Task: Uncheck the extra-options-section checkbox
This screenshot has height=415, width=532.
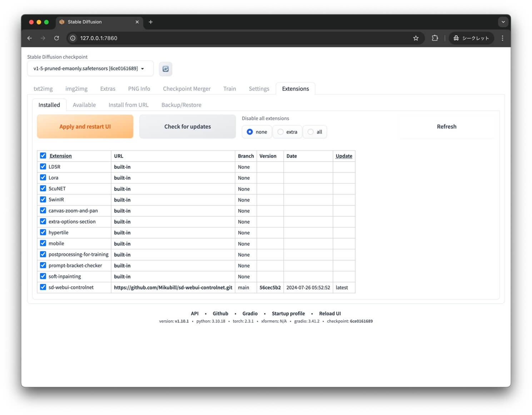Action: tap(43, 221)
